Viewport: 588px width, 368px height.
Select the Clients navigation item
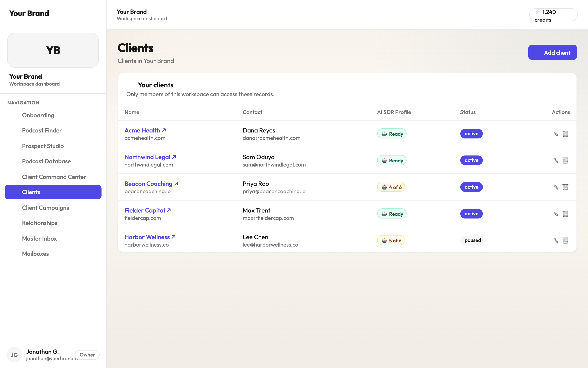pos(53,192)
